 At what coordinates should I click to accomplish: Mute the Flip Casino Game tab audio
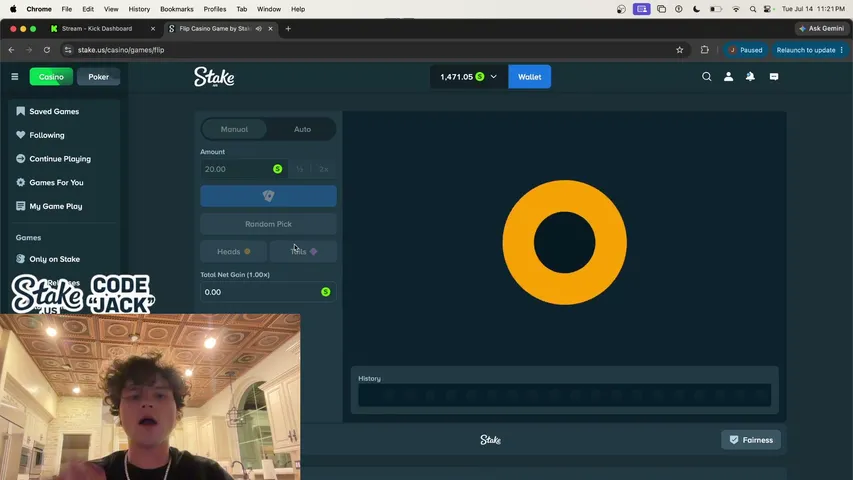[x=259, y=29]
